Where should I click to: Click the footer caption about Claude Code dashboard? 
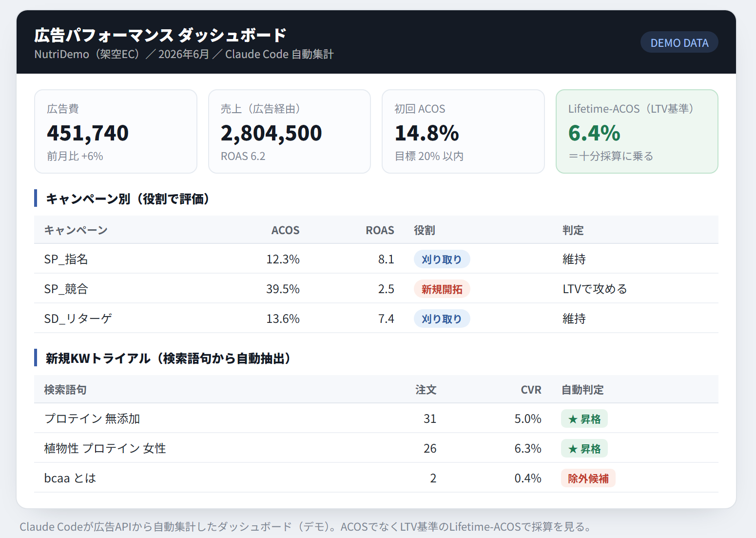point(306,527)
